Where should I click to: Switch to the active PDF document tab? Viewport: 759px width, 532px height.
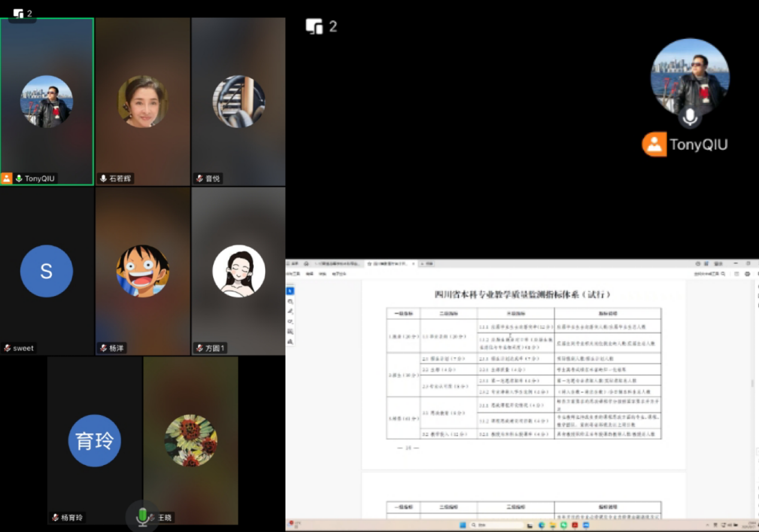(x=389, y=263)
